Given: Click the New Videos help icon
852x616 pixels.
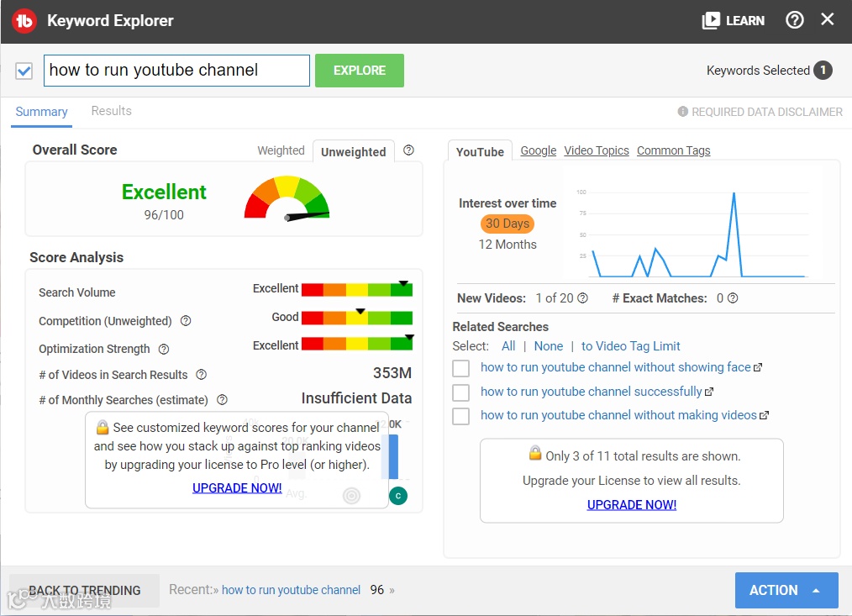Looking at the screenshot, I should coord(582,298).
